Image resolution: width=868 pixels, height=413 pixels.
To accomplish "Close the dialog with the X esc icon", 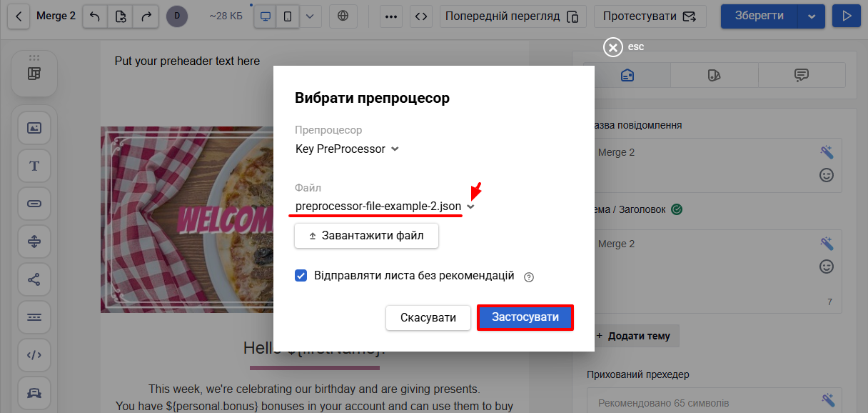I will pyautogui.click(x=613, y=47).
